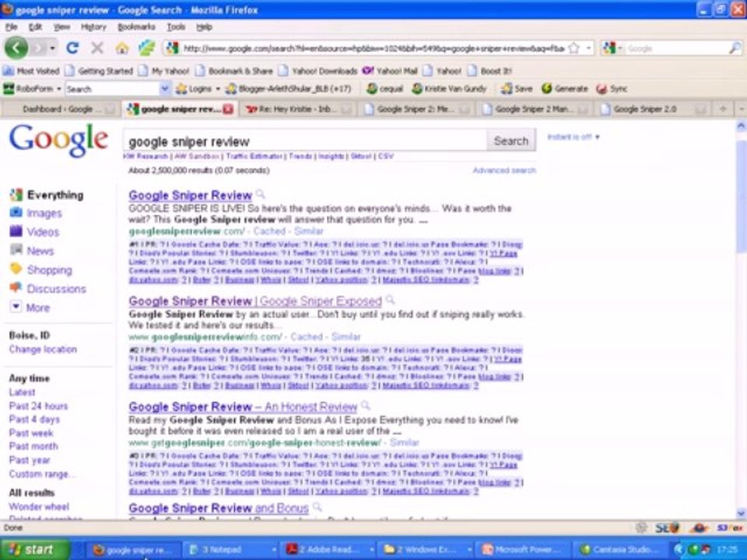Open a new tab with plus button

pos(723,109)
